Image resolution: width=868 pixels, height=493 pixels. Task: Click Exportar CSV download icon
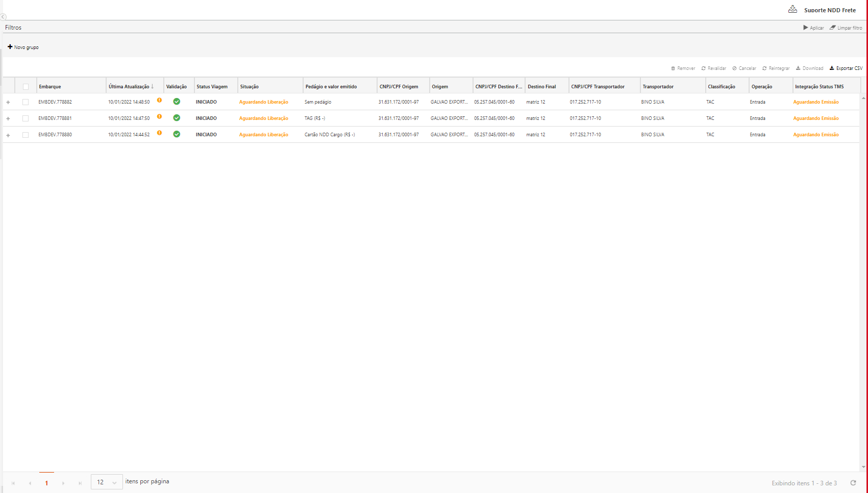pyautogui.click(x=832, y=68)
